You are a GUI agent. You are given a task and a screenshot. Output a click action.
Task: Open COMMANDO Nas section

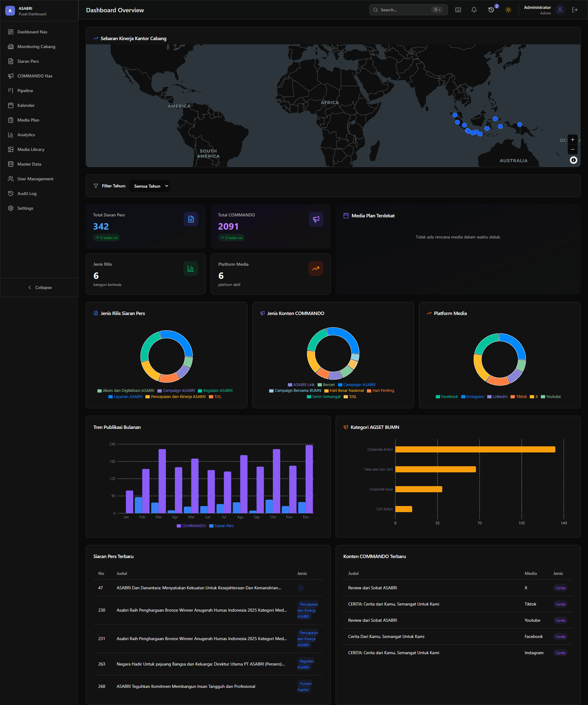point(39,76)
